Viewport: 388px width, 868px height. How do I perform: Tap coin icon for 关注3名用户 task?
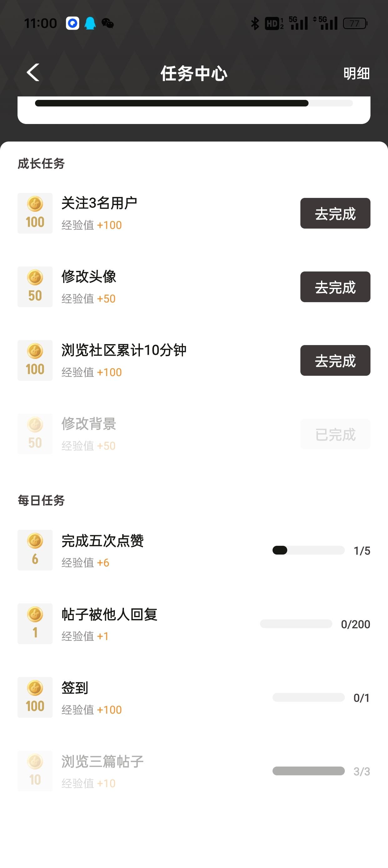(x=35, y=213)
